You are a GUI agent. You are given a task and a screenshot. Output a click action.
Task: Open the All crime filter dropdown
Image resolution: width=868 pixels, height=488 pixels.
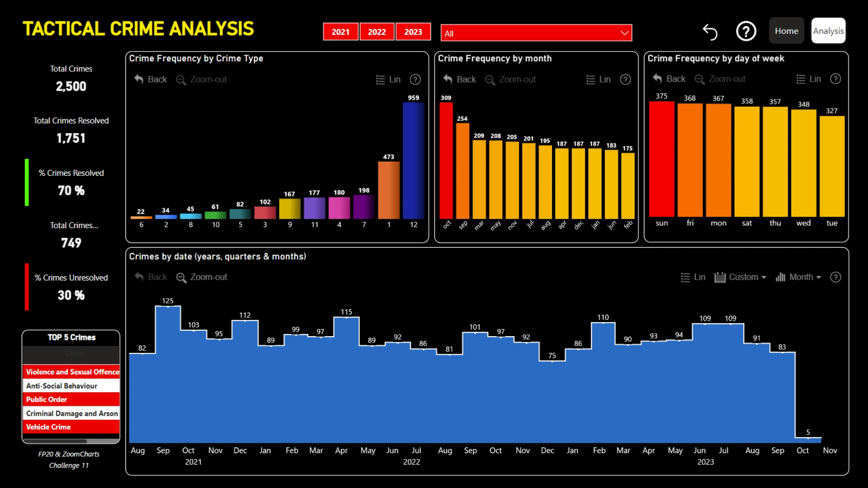(536, 33)
